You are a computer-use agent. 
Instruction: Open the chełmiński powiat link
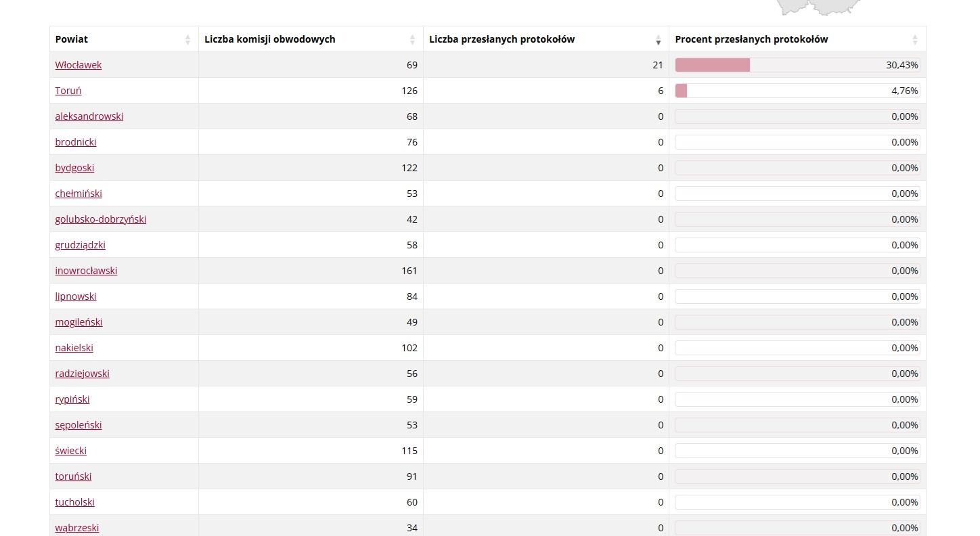click(79, 194)
